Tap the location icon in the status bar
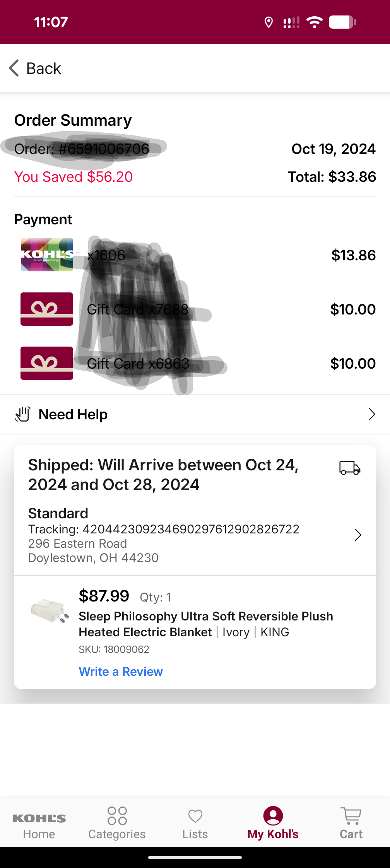This screenshot has width=390, height=868. coord(269,22)
